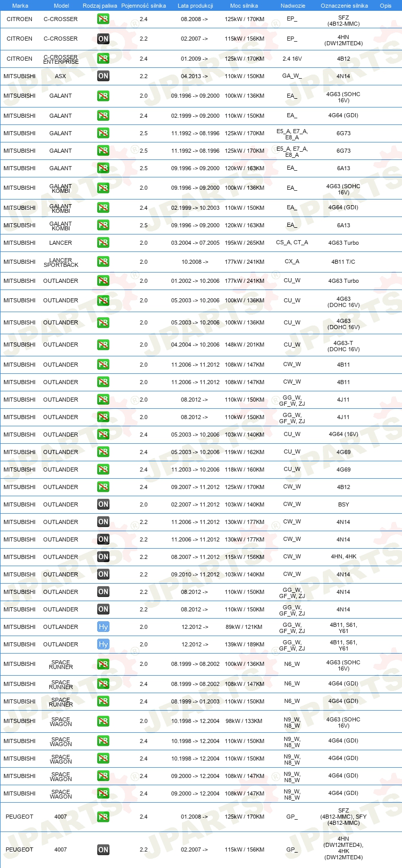Click the 98kW / 133KM power cell

pos(244,721)
